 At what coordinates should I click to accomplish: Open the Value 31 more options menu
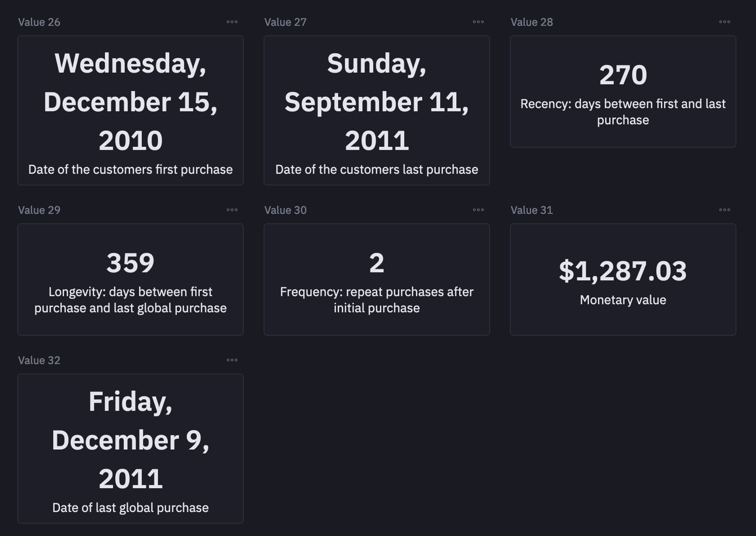(x=724, y=210)
